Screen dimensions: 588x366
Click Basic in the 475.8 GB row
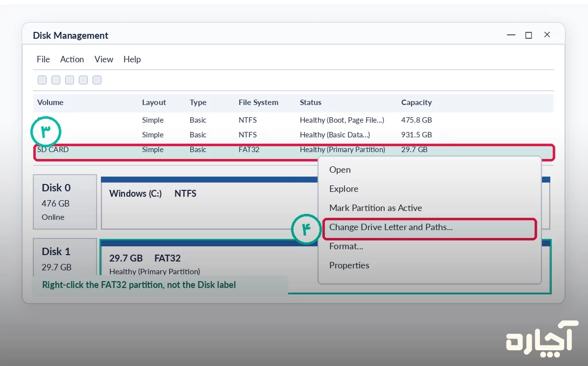coord(198,120)
